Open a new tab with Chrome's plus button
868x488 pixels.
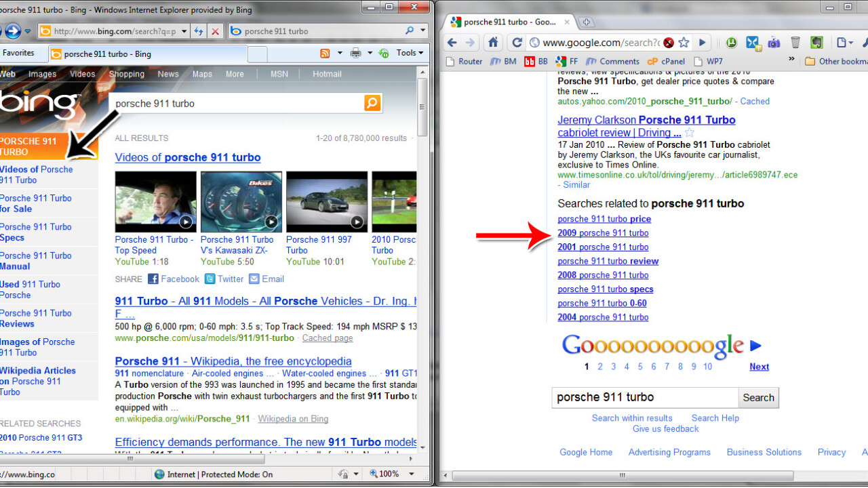coord(587,22)
